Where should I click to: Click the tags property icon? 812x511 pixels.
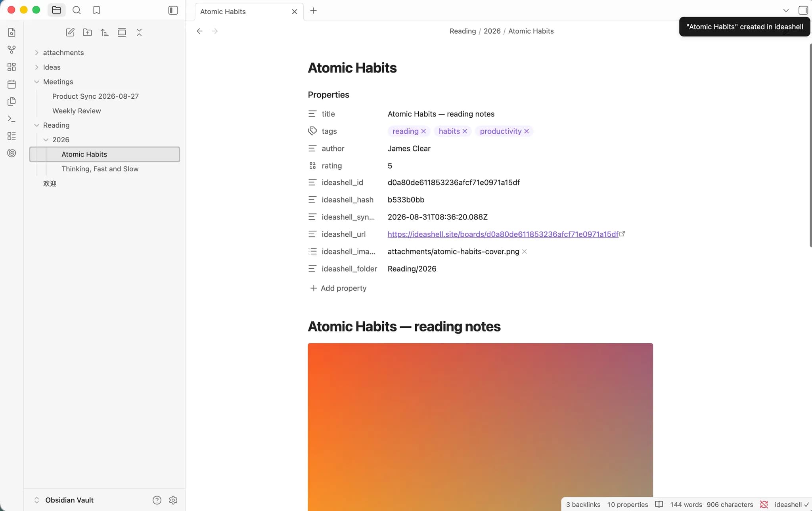tap(312, 131)
